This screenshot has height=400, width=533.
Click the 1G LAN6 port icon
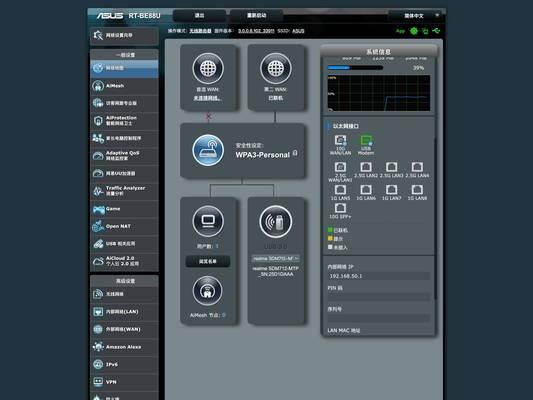coord(366,190)
